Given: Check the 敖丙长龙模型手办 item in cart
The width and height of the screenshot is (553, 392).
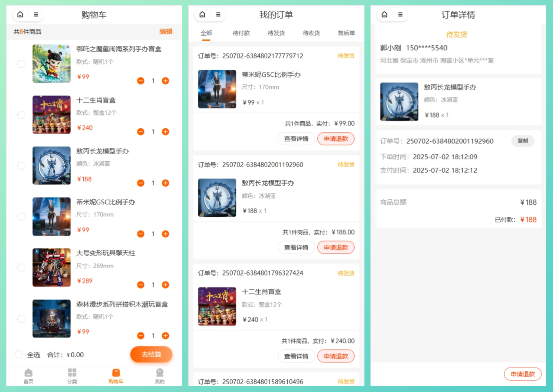Looking at the screenshot, I should [x=21, y=166].
